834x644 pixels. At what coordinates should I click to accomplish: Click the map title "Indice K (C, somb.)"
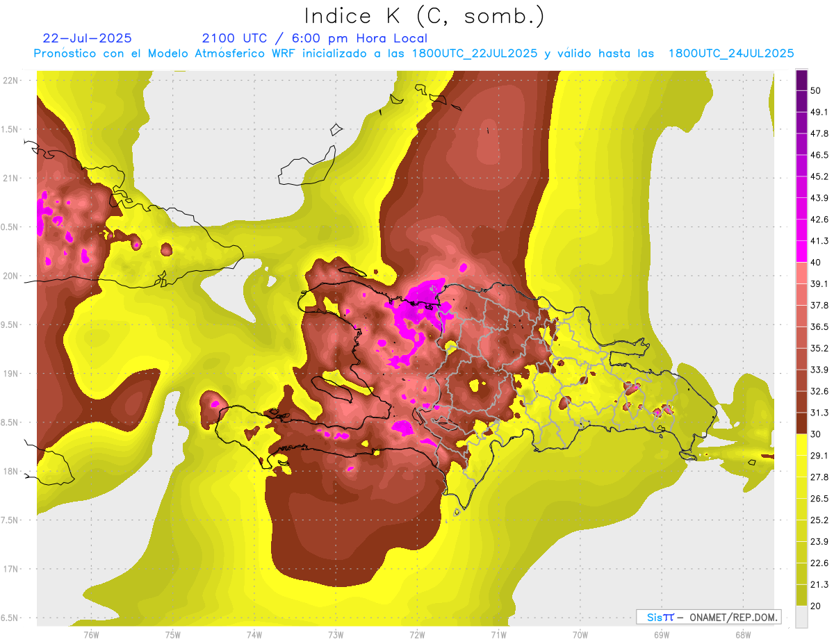424,16
